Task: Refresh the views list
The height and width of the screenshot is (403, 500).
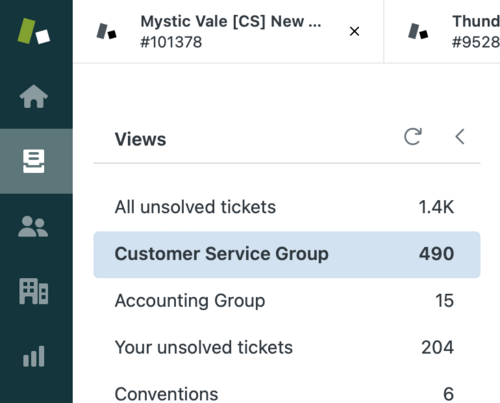Action: [x=413, y=137]
